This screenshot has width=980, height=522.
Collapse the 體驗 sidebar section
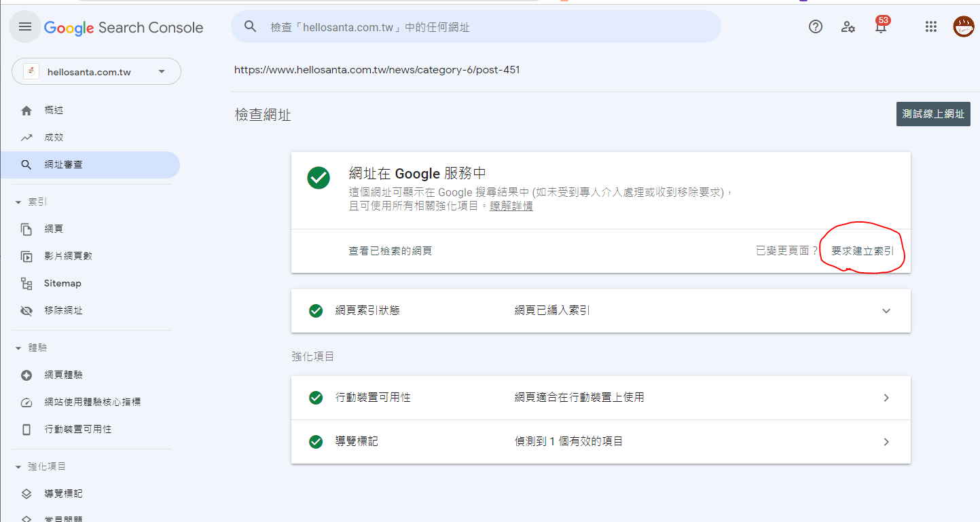point(18,348)
